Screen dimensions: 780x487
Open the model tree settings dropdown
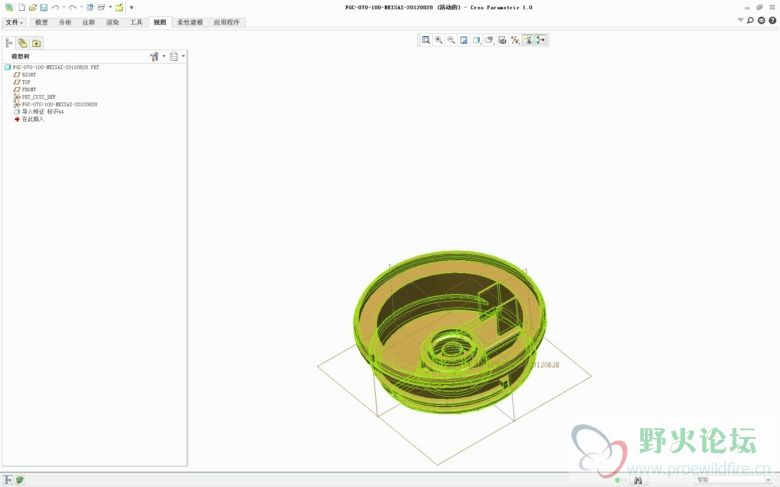point(158,57)
